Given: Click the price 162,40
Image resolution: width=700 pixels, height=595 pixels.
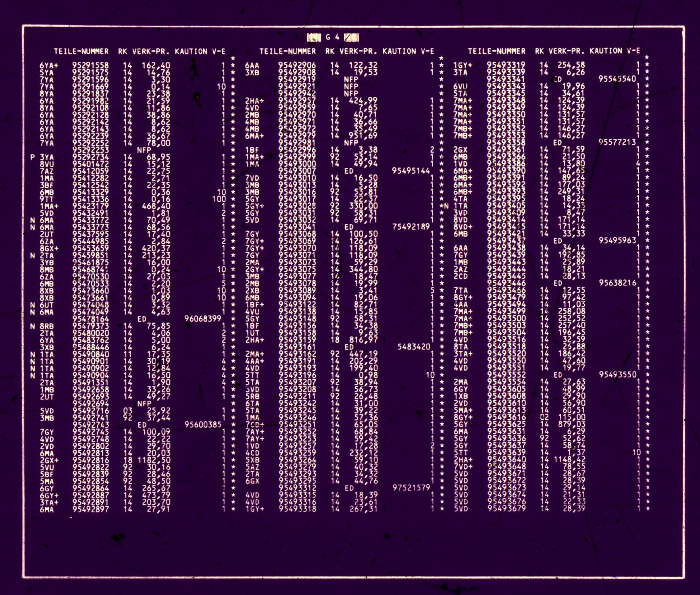Looking at the screenshot, I should click(x=156, y=65).
